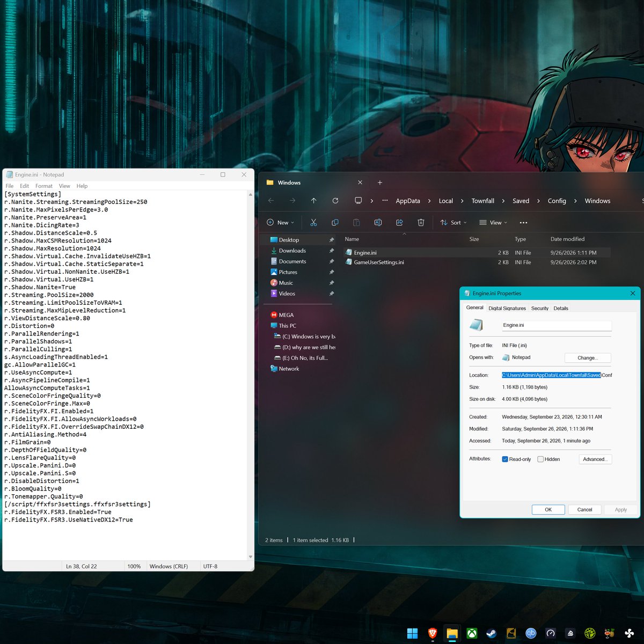Open qBittorrent from taskbar
The height and width of the screenshot is (644, 644).
[x=531, y=633]
